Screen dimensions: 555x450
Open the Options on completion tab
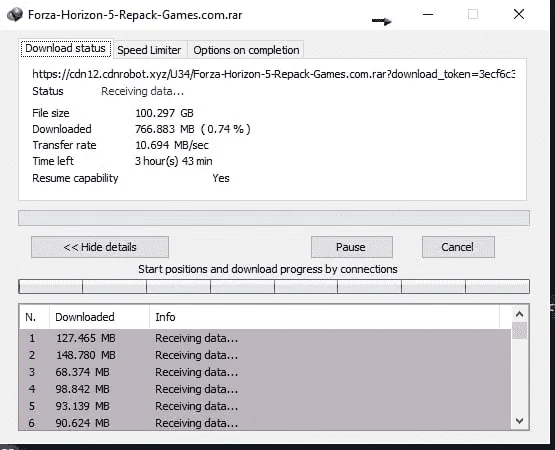click(x=246, y=50)
